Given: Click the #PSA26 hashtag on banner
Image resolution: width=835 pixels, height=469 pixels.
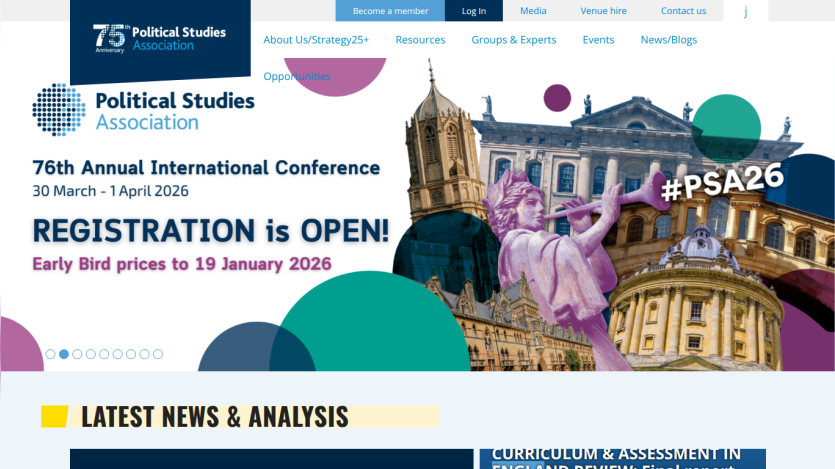Looking at the screenshot, I should click(x=722, y=182).
